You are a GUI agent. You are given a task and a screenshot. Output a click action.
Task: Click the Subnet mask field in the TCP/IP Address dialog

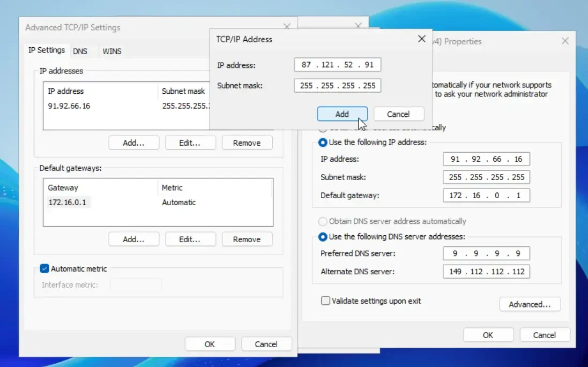click(337, 86)
